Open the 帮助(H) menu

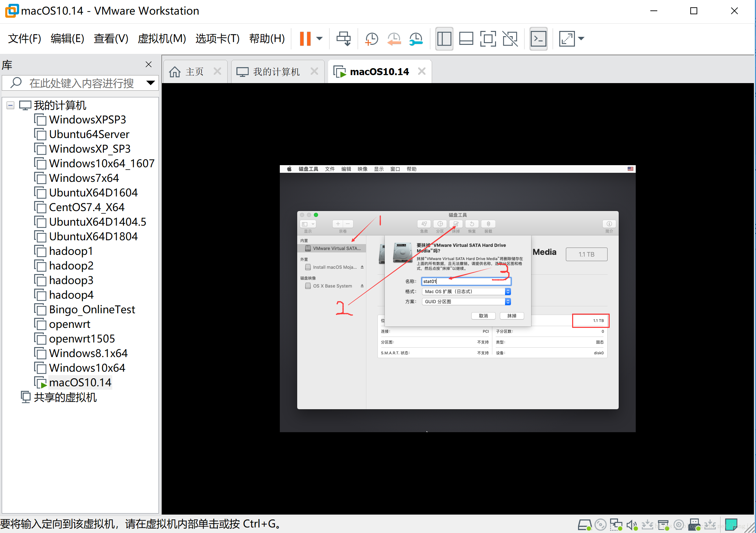[267, 39]
